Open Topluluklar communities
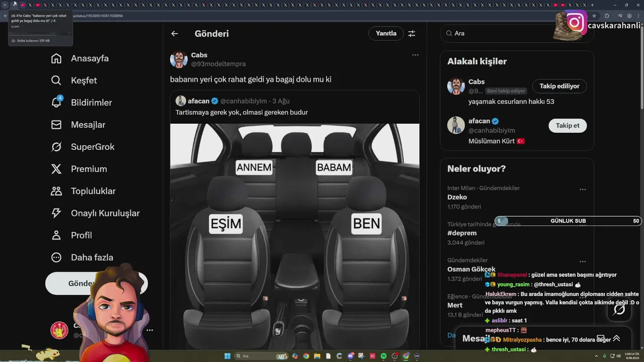Viewport: 644px width, 362px height. click(x=84, y=191)
